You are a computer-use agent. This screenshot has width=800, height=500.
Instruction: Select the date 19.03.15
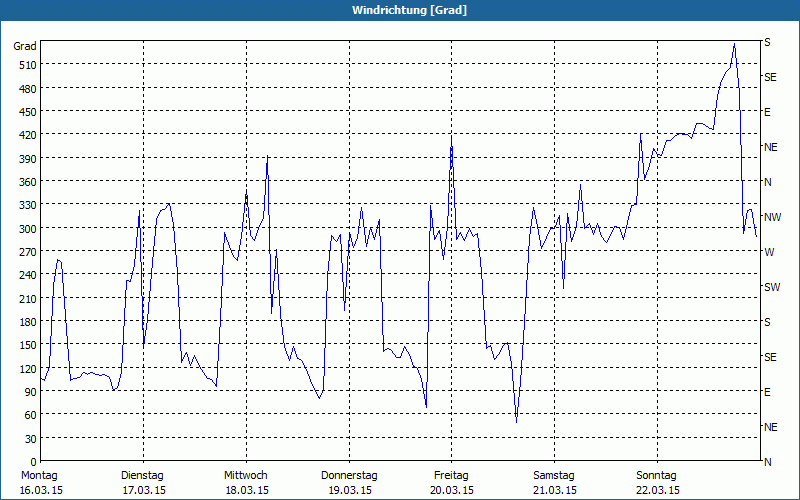click(350, 490)
